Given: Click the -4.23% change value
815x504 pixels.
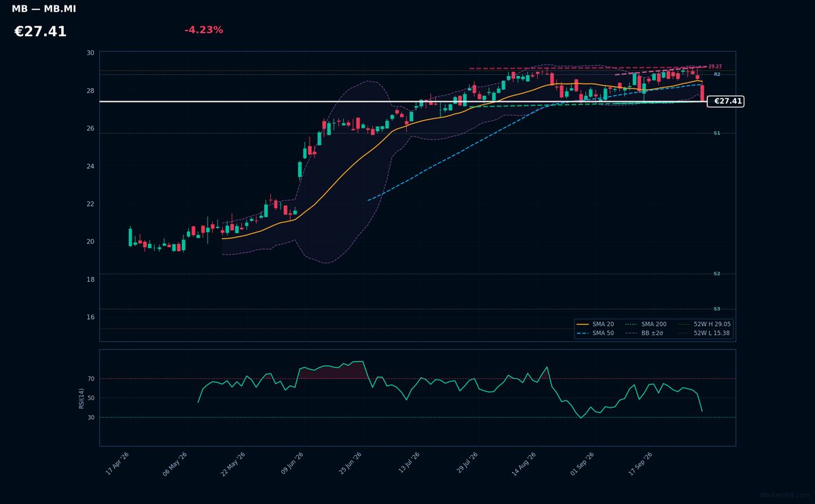Looking at the screenshot, I should coord(204,30).
